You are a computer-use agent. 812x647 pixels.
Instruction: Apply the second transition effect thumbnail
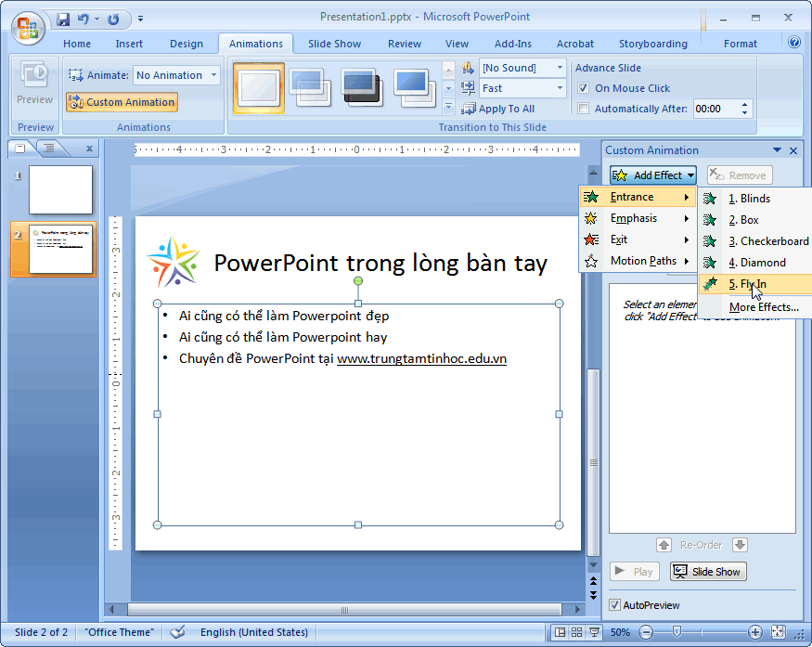(311, 87)
